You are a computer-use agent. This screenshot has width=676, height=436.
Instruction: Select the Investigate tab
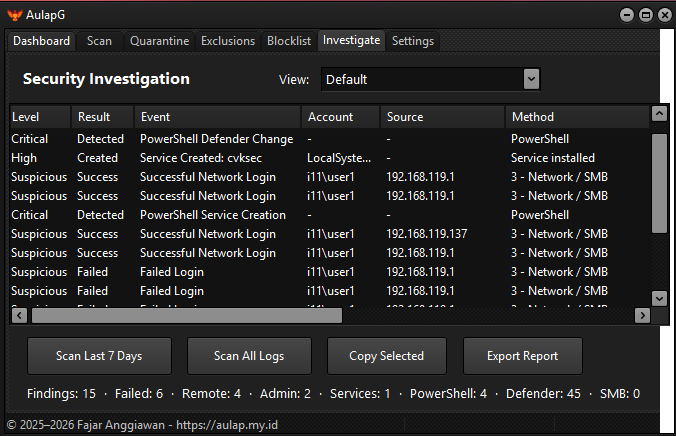point(351,41)
